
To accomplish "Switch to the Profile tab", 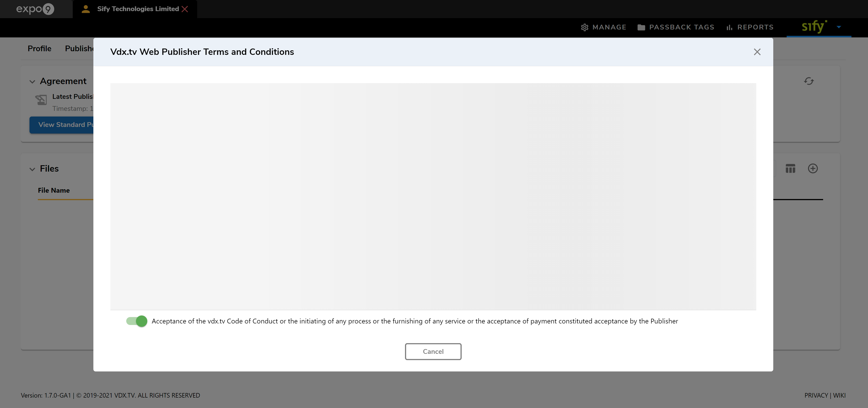I will (39, 49).
